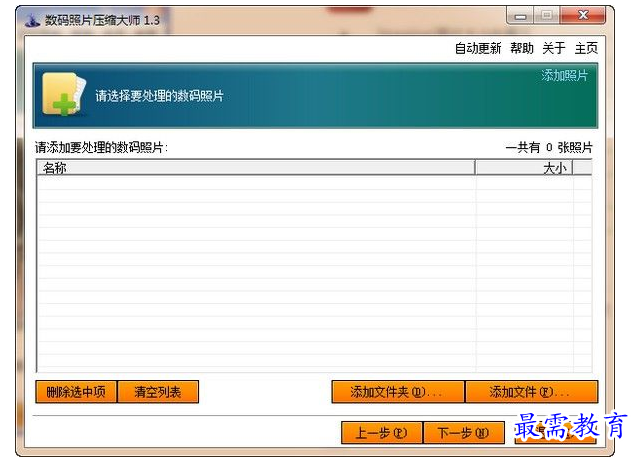The height and width of the screenshot is (457, 636).
Task: Sort list by 名称 column header
Action: coord(256,167)
